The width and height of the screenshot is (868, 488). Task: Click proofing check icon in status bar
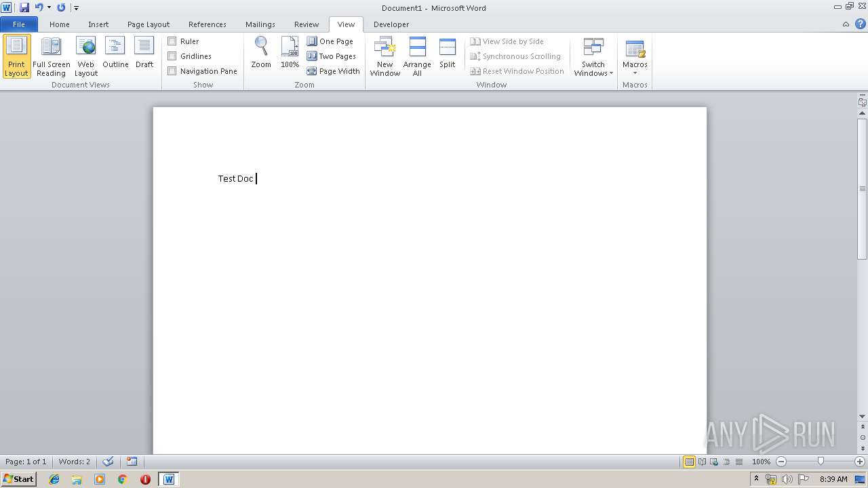[x=108, y=462]
